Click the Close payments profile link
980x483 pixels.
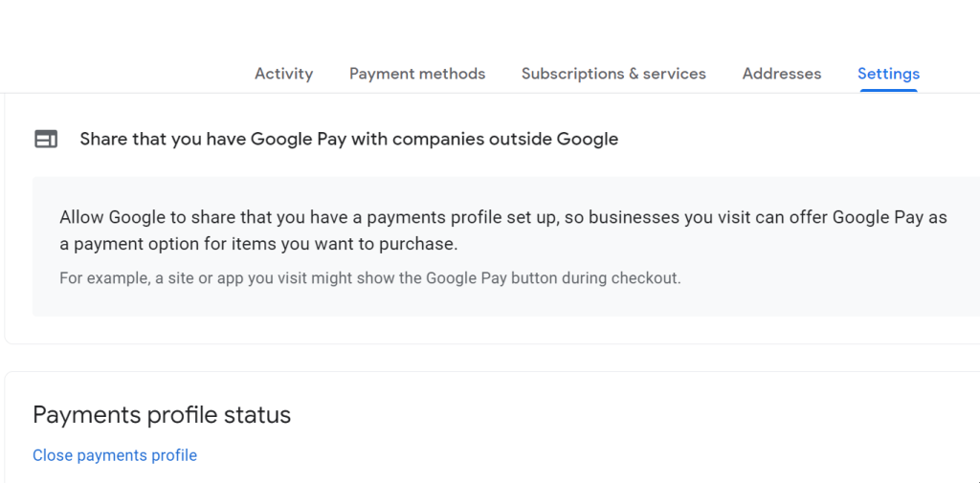pyautogui.click(x=115, y=455)
